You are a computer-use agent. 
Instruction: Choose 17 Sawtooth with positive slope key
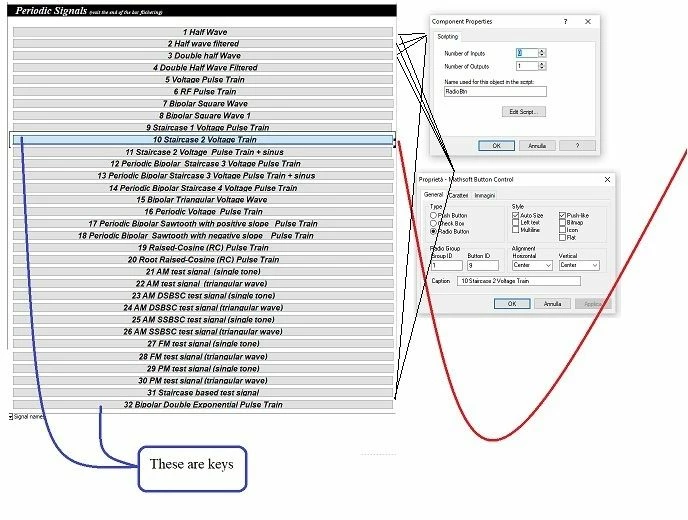pos(203,224)
